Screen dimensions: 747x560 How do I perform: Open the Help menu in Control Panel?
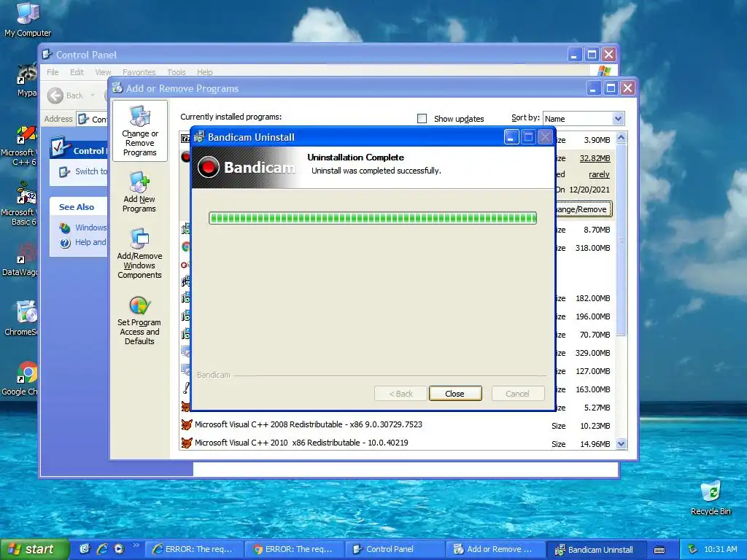point(204,72)
